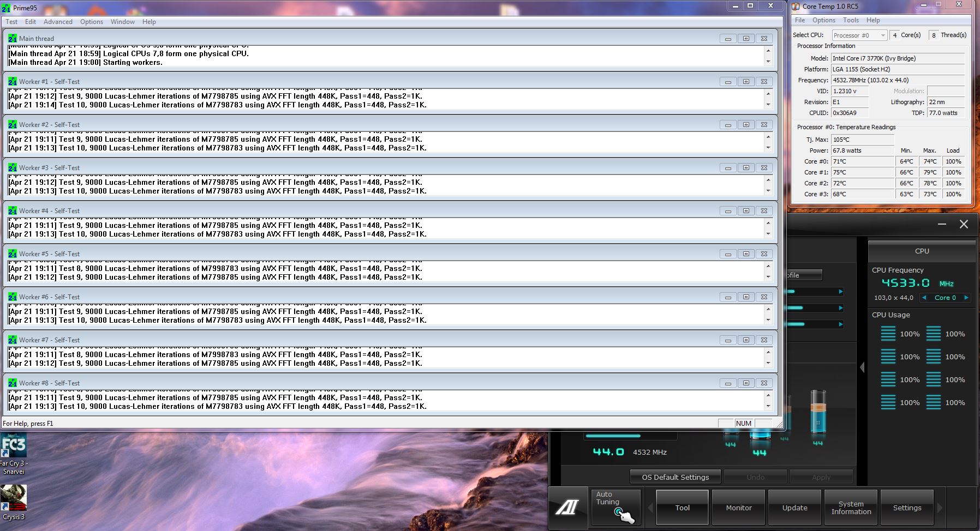Open the File menu in Core Temp

[x=800, y=20]
